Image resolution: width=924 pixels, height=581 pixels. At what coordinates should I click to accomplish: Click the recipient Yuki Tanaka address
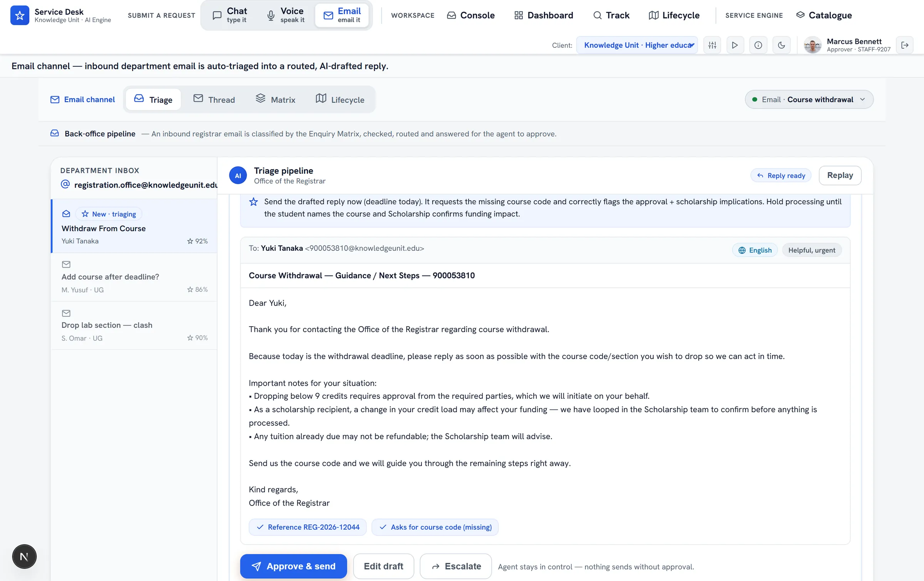[342, 248]
